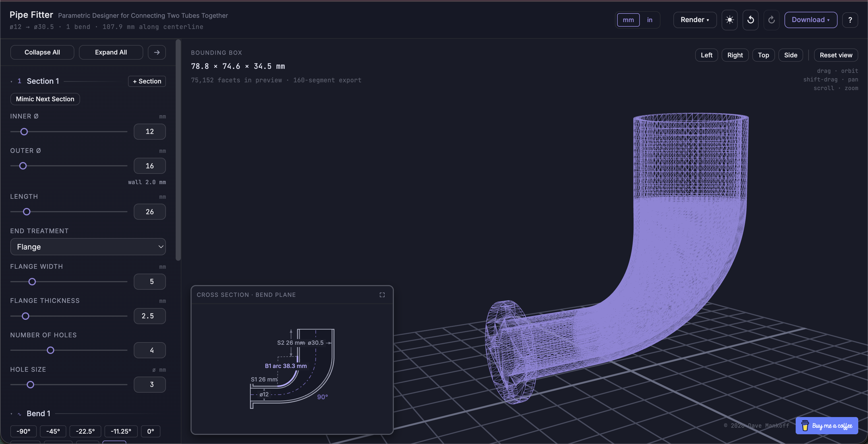
Task: Click the Collapse All button
Action: [x=42, y=52]
